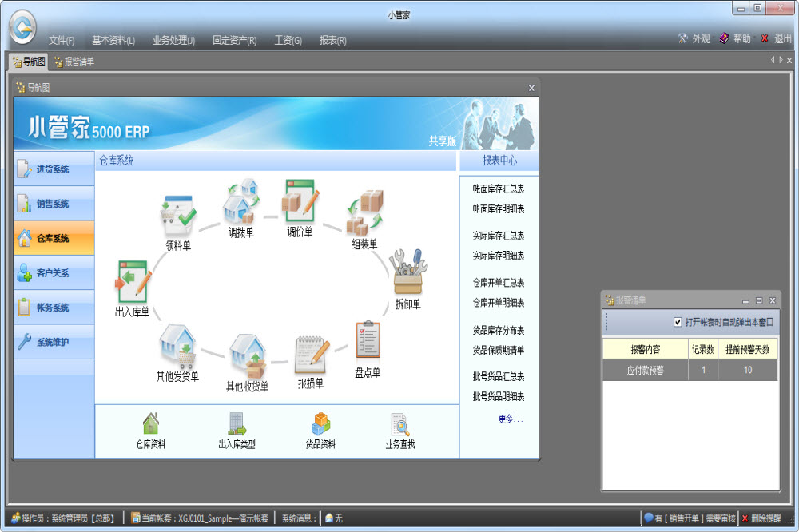Image resolution: width=799 pixels, height=532 pixels.
Task: Click 删除提醒 in the status bar
Action: coord(761,518)
